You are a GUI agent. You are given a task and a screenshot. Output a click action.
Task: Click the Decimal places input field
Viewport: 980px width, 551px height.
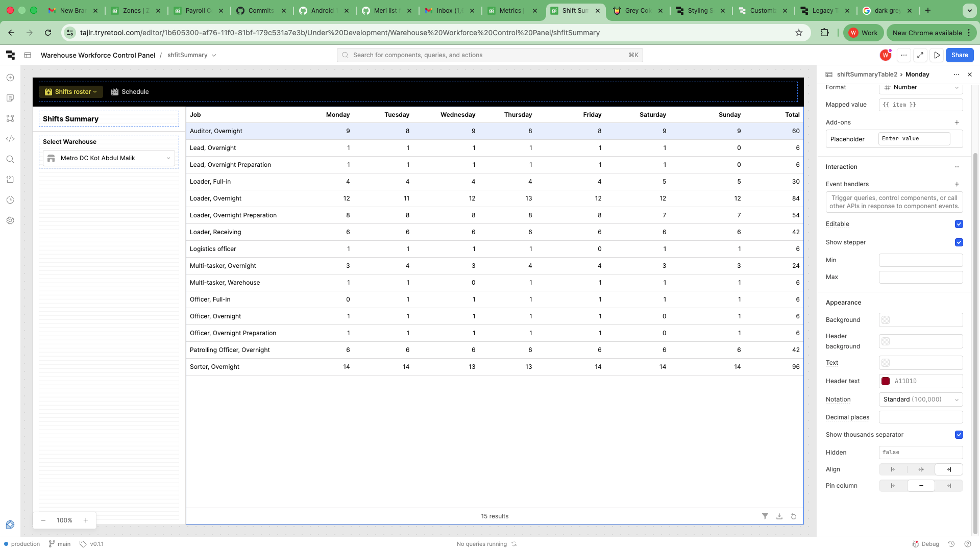tap(920, 417)
